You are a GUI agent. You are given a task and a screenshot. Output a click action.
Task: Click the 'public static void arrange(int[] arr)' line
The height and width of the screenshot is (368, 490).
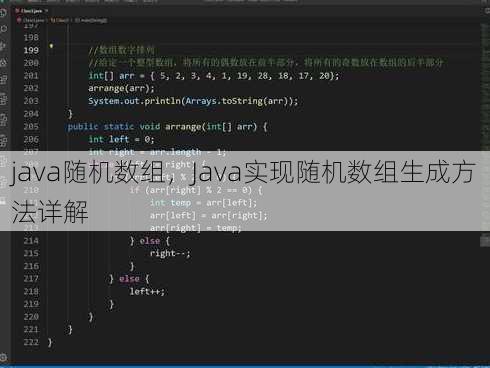tap(167, 127)
